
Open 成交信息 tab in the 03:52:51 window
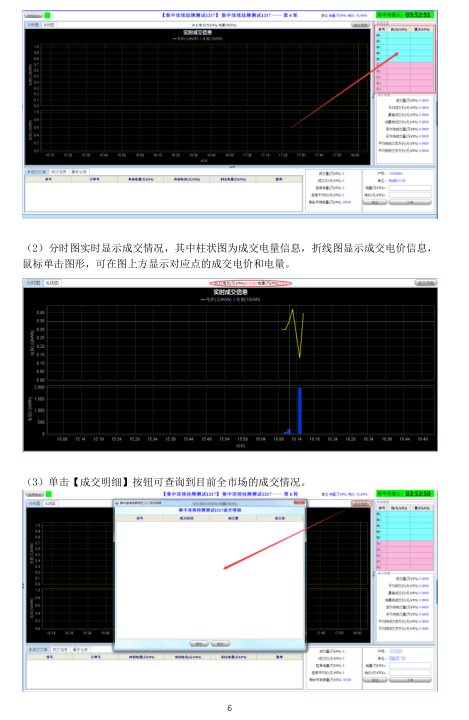59,172
